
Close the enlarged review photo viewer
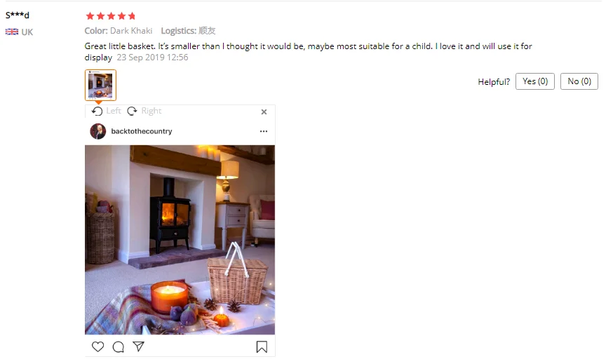click(264, 112)
